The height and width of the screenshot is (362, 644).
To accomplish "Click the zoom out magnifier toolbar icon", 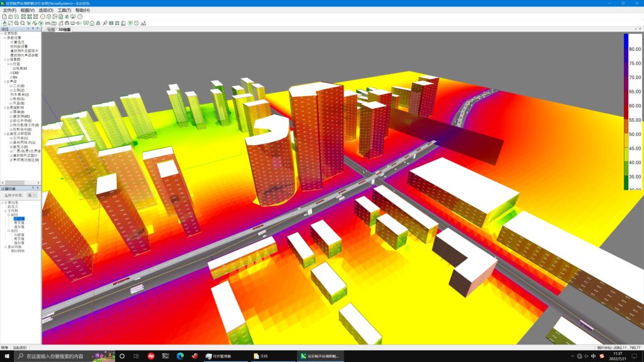I will pyautogui.click(x=23, y=23).
